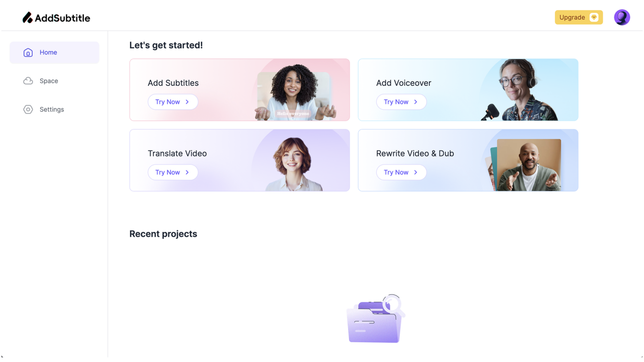
Task: Click the Space cloud icon
Action: tap(28, 81)
